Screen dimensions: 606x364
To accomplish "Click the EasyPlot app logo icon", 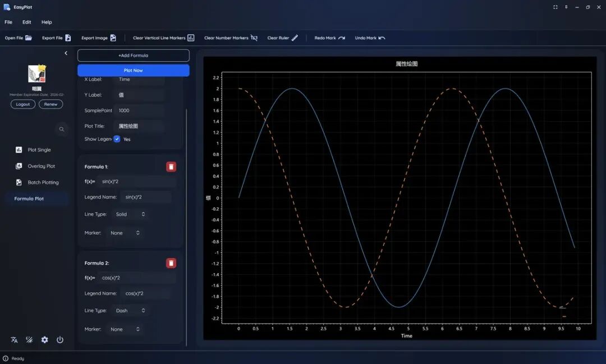I will tap(7, 7).
